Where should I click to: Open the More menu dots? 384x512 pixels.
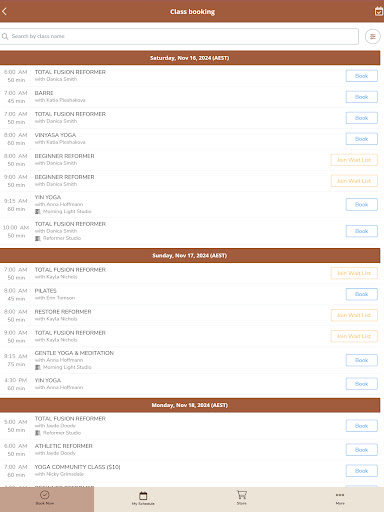[340, 495]
